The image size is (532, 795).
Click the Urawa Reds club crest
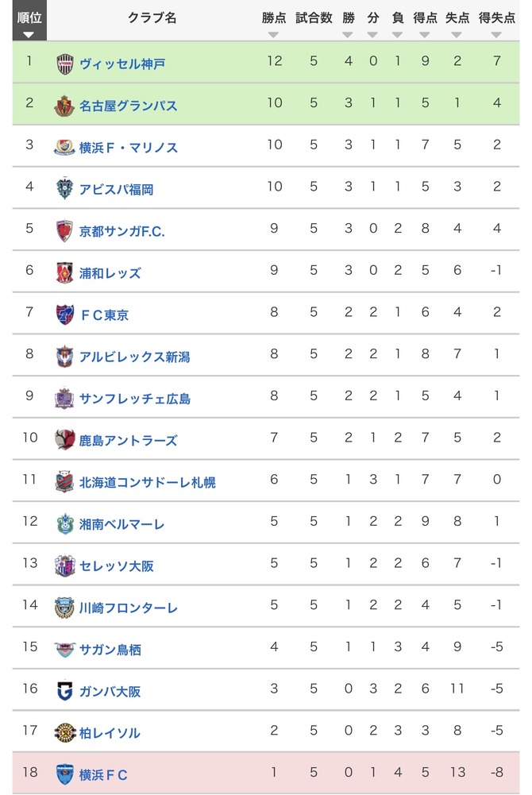pyautogui.click(x=64, y=272)
